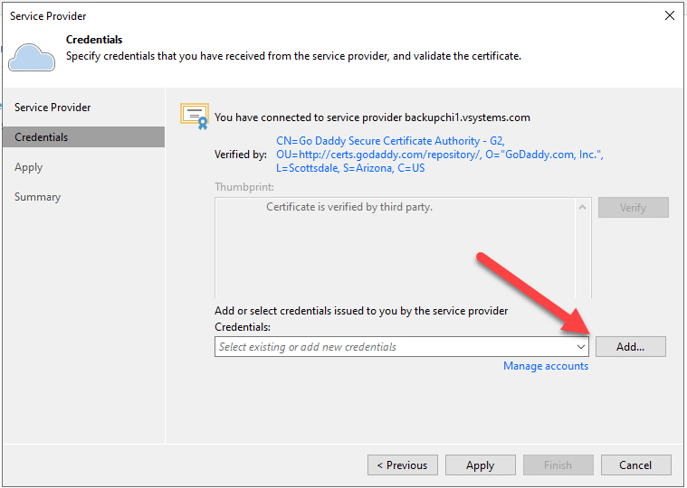
Task: Close the Service Provider dialog
Action: coord(669,16)
